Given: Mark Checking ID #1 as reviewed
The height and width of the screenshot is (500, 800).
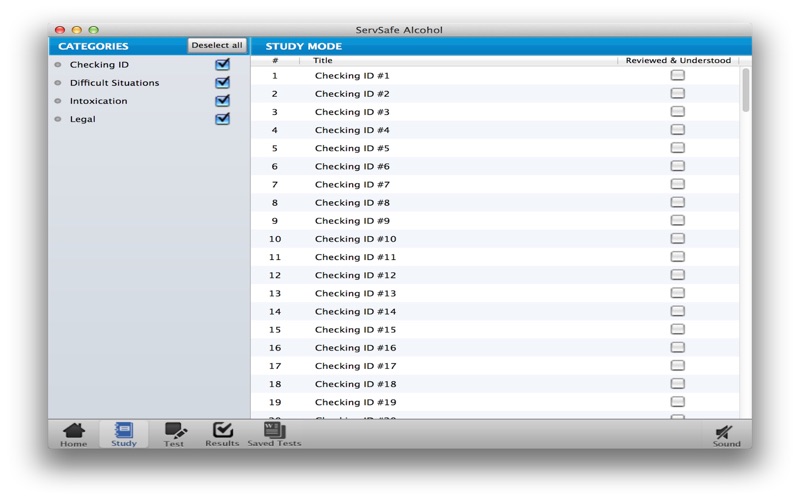Looking at the screenshot, I should (x=678, y=76).
